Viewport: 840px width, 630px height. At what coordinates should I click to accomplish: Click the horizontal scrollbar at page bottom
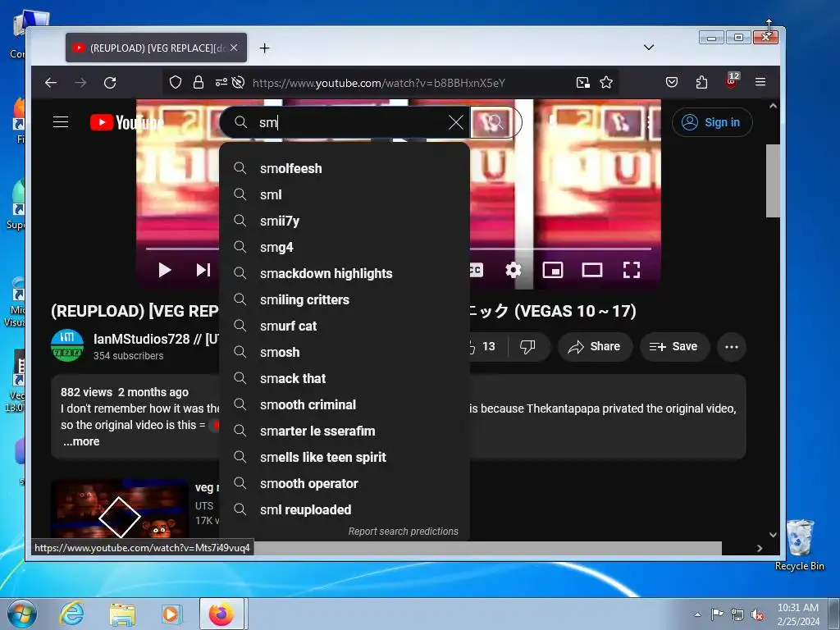487,548
